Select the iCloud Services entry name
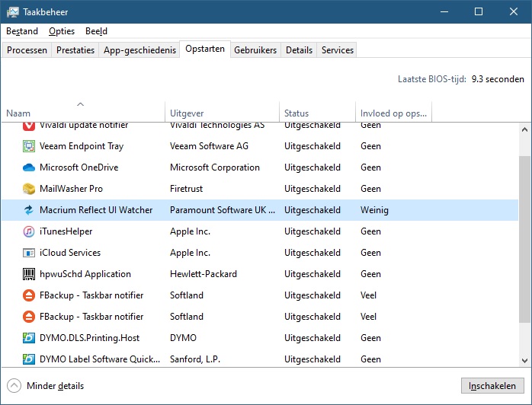Screen dimensions: 532x405 [70, 253]
